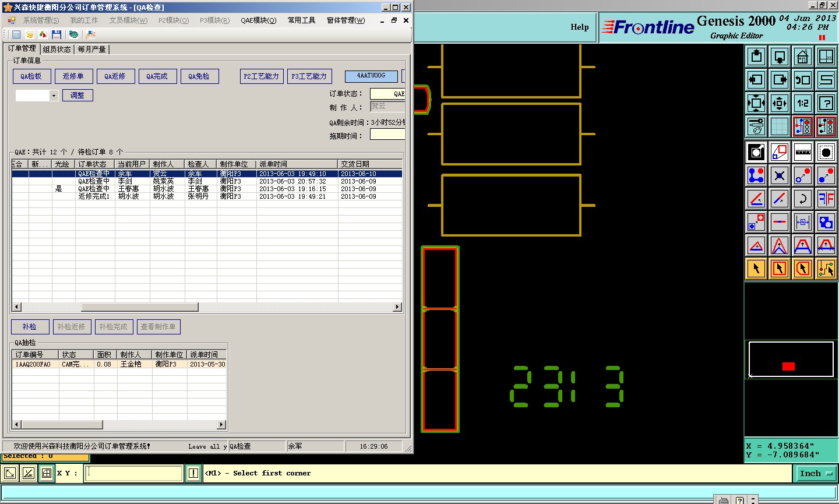
Task: Click the previous view (undo zoom) icon
Action: [x=803, y=80]
